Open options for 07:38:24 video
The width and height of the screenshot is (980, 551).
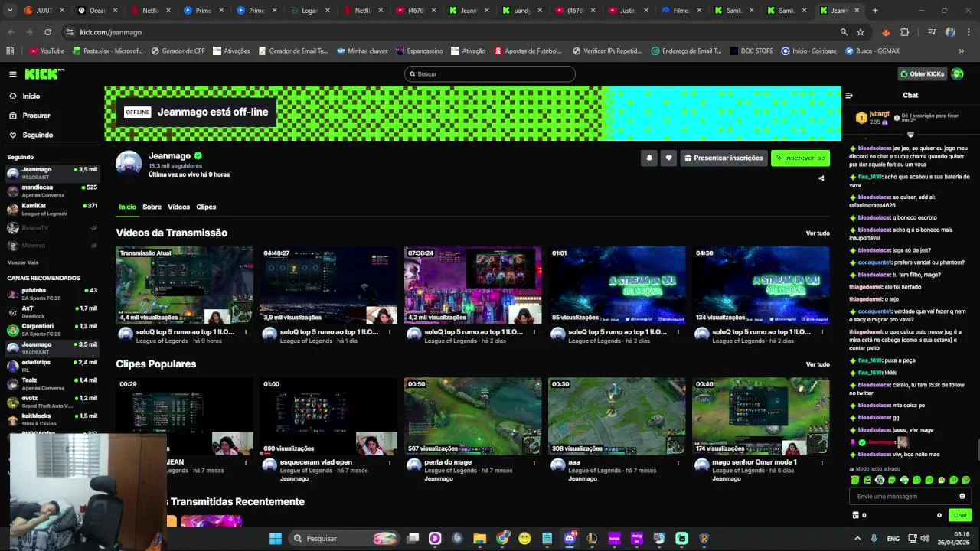coord(534,332)
